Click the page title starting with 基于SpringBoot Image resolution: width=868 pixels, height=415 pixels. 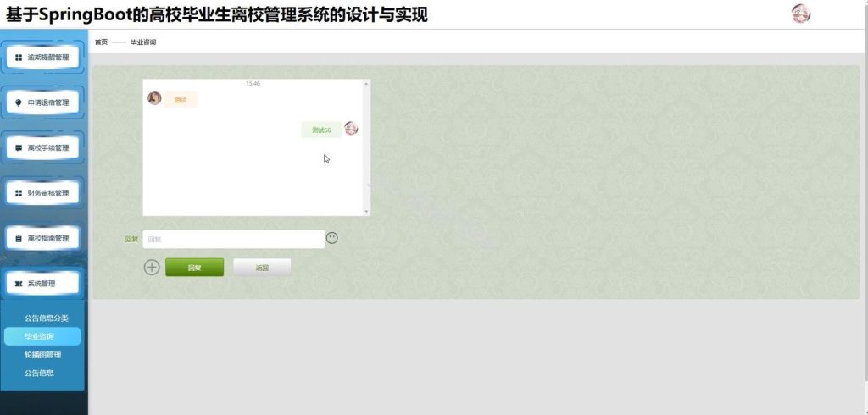click(x=216, y=14)
